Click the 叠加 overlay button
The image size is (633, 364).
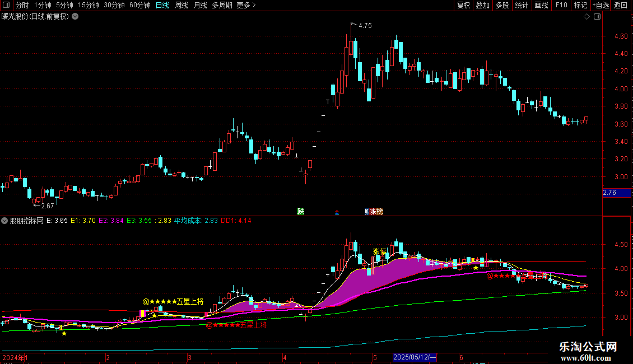[x=483, y=5]
